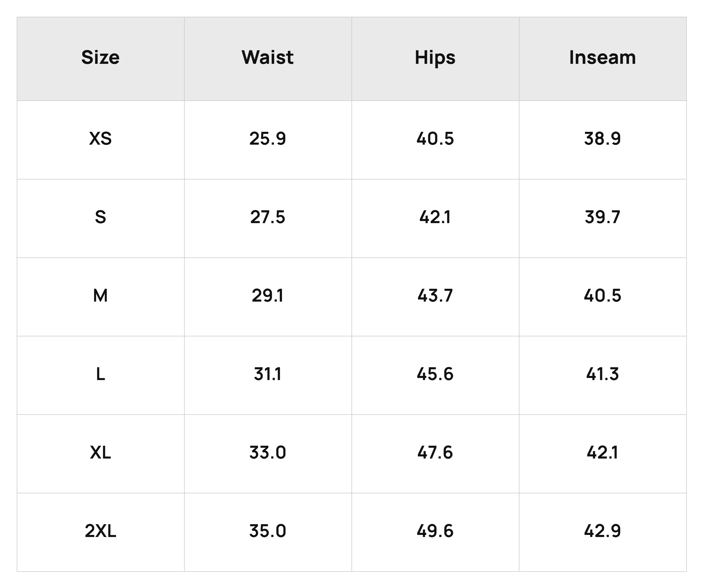Click the 2XL waist value 35.0
Screen dimensions: 703x588
pos(268,531)
